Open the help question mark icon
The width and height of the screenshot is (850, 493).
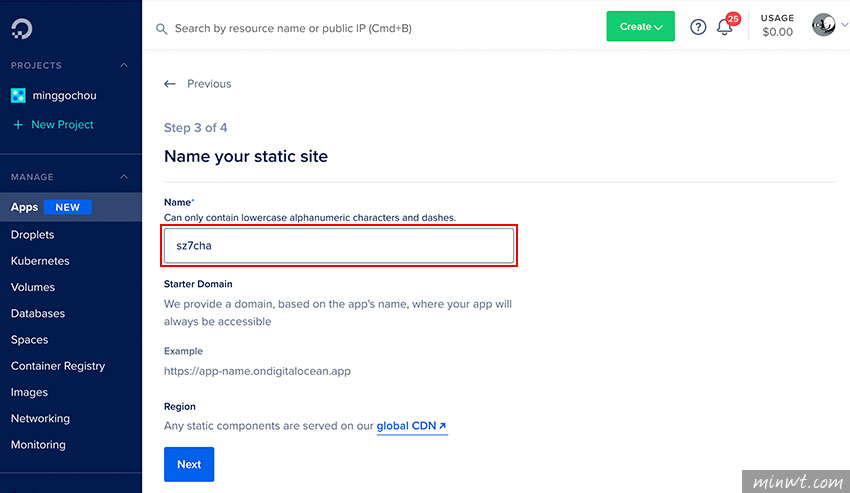(698, 27)
